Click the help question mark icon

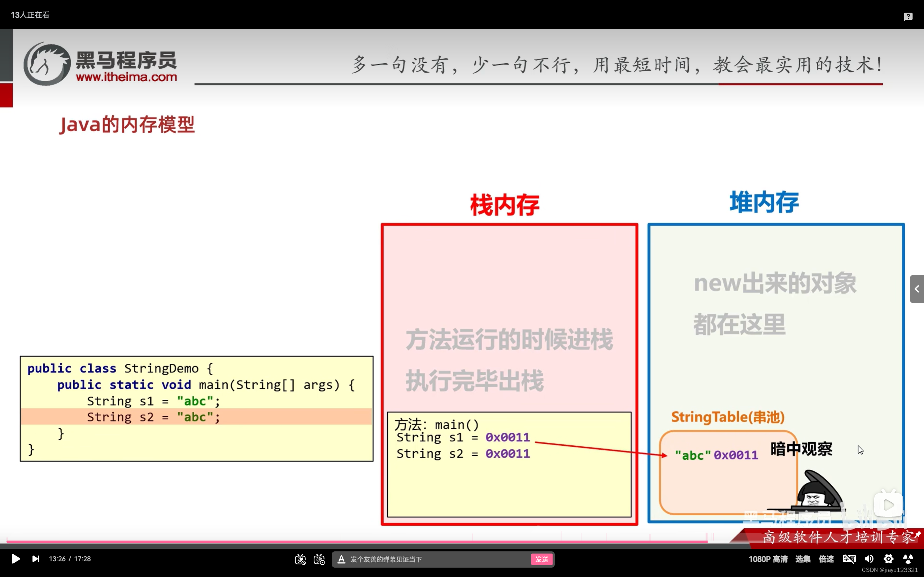(x=909, y=16)
